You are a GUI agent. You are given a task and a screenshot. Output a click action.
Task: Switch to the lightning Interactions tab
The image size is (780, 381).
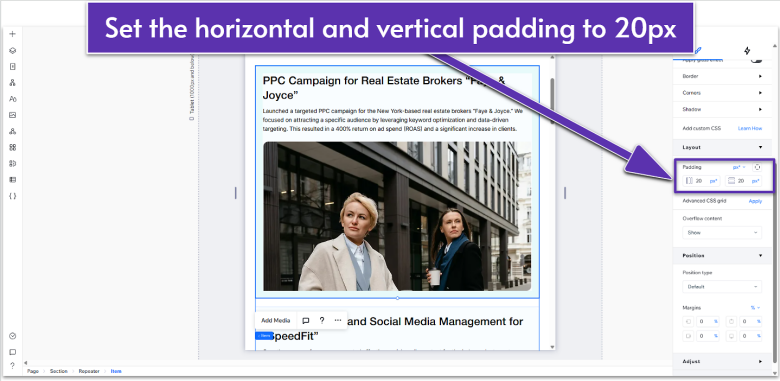tap(747, 51)
